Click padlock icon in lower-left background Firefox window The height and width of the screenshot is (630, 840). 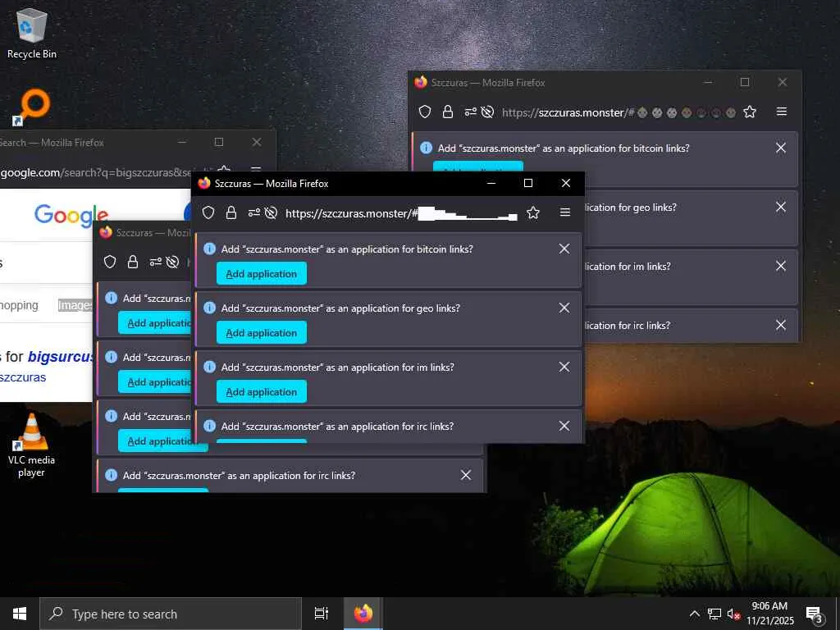click(x=132, y=262)
